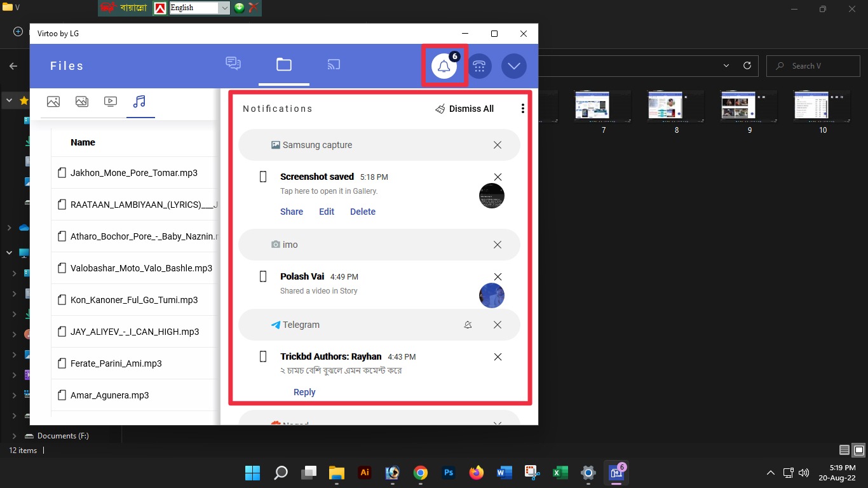Dismiss the Polash Vai notification
The width and height of the screenshot is (868, 488).
point(498,276)
